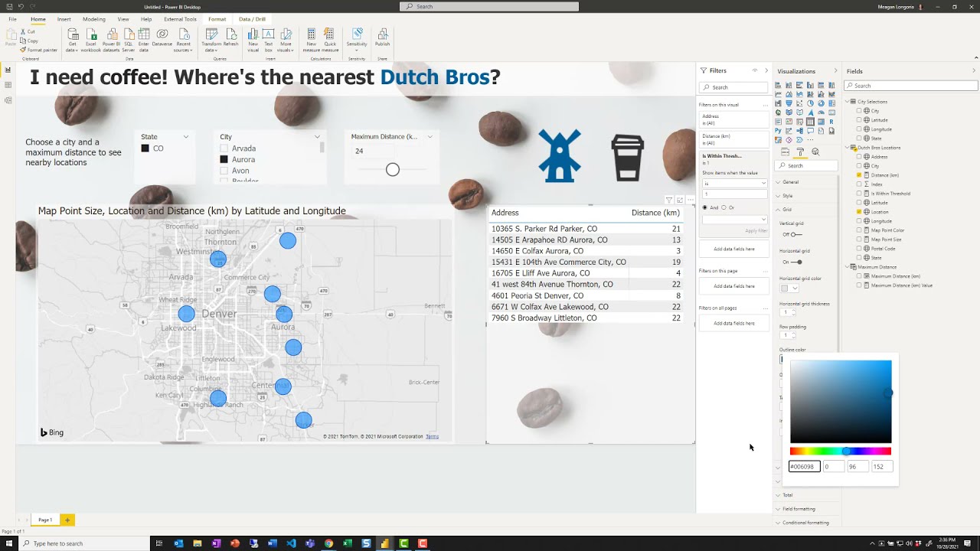Uncheck the Location field
Screen dimensions: 980x551
(x=859, y=212)
